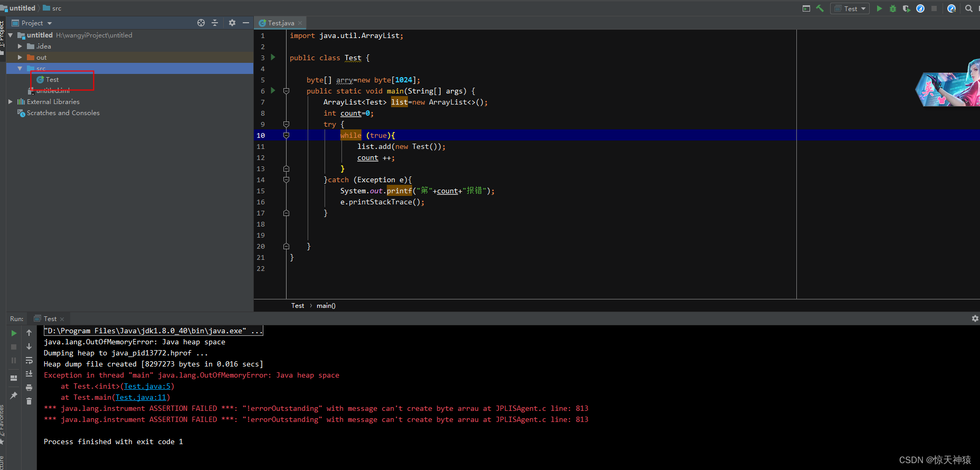Open the Test run configuration dropdown
This screenshot has height=470, width=980.
coord(850,8)
